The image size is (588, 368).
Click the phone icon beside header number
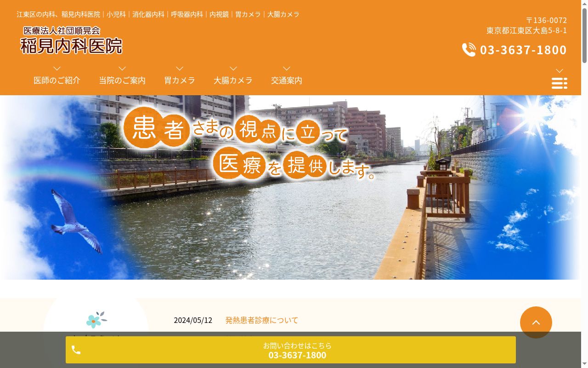469,50
